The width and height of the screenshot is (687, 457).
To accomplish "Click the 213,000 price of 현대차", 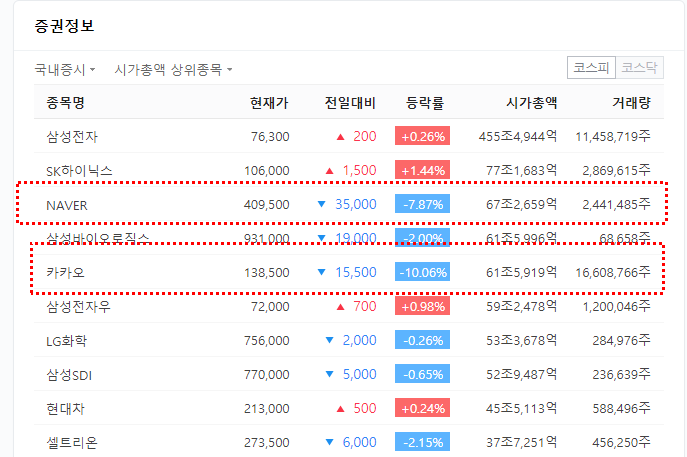I will pyautogui.click(x=266, y=408).
